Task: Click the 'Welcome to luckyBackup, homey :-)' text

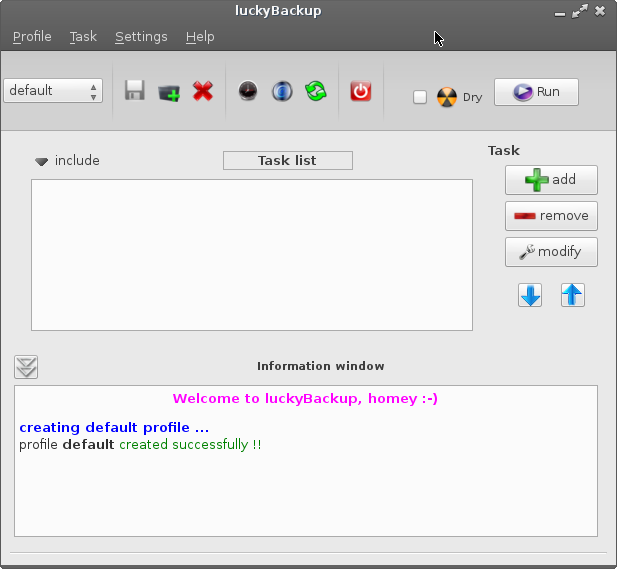Action: point(305,399)
